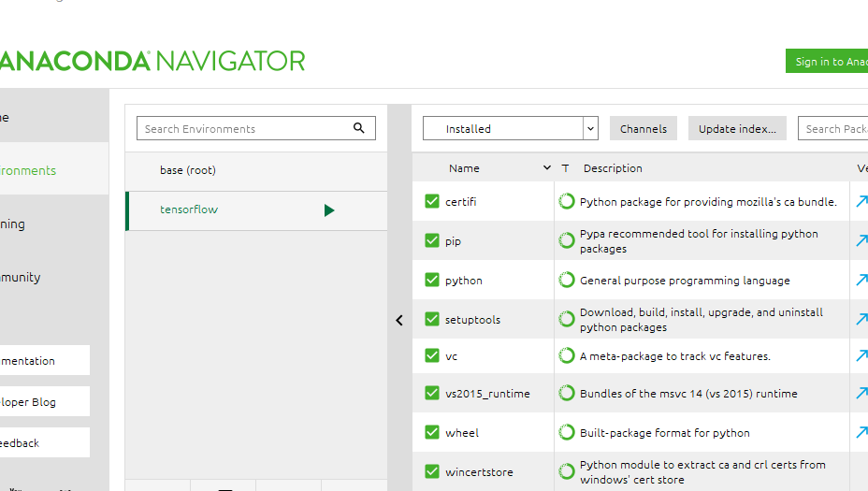This screenshot has width=868, height=491.
Task: Click the blue upgrade arrow for vs2015_runtime
Action: 861,394
